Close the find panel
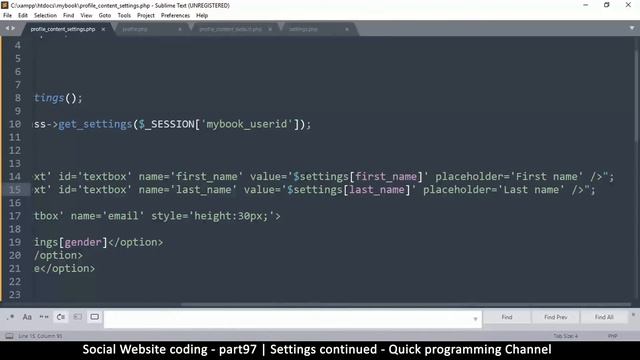The height and width of the screenshot is (360, 640). [x=633, y=314]
